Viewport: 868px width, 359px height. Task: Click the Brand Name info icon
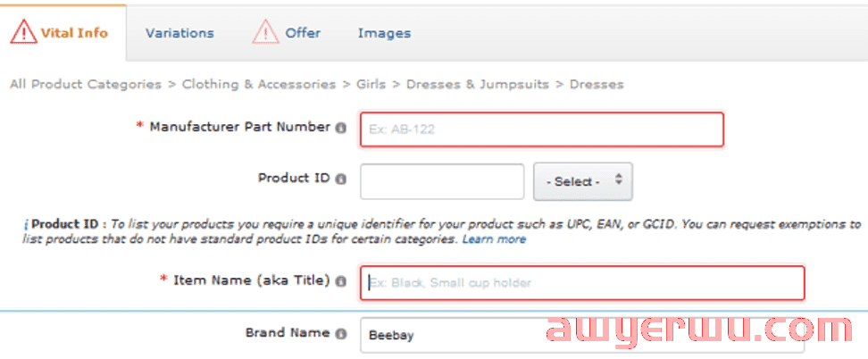tap(341, 334)
